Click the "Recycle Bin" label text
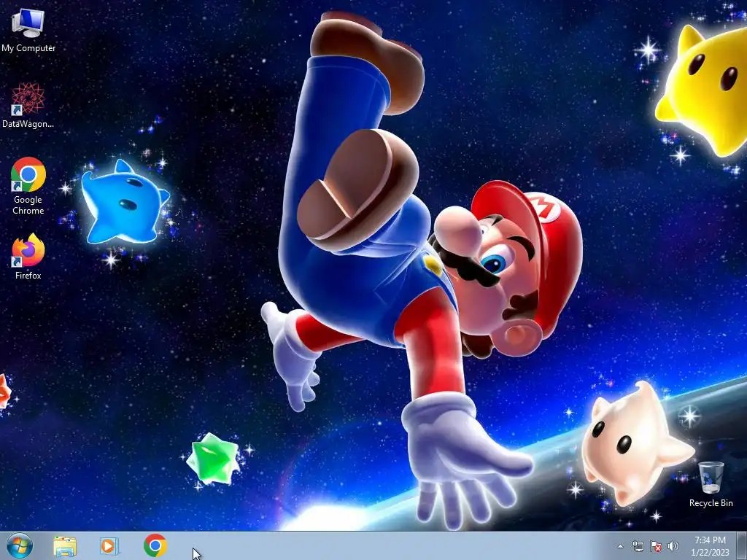 711,503
